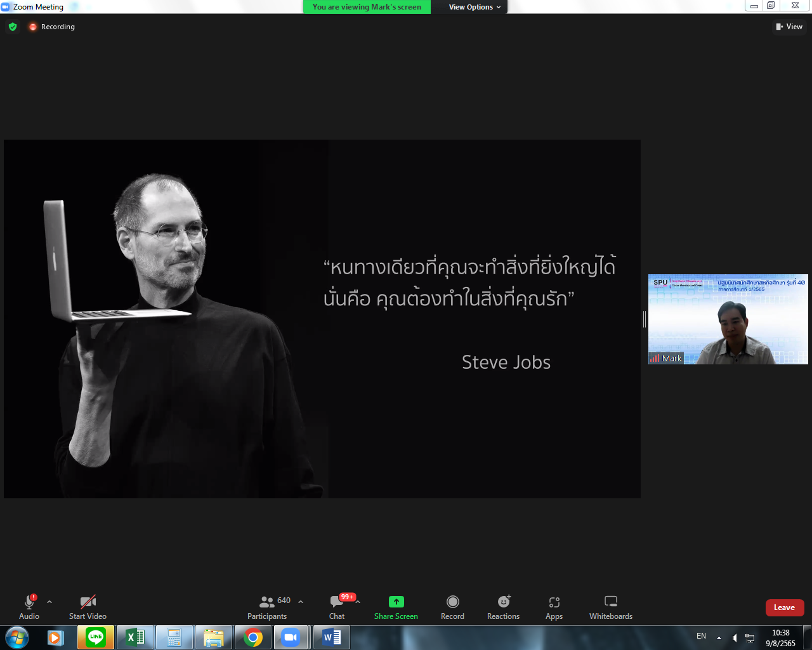Open the Chat panel
This screenshot has height=650, width=812.
coord(337,607)
